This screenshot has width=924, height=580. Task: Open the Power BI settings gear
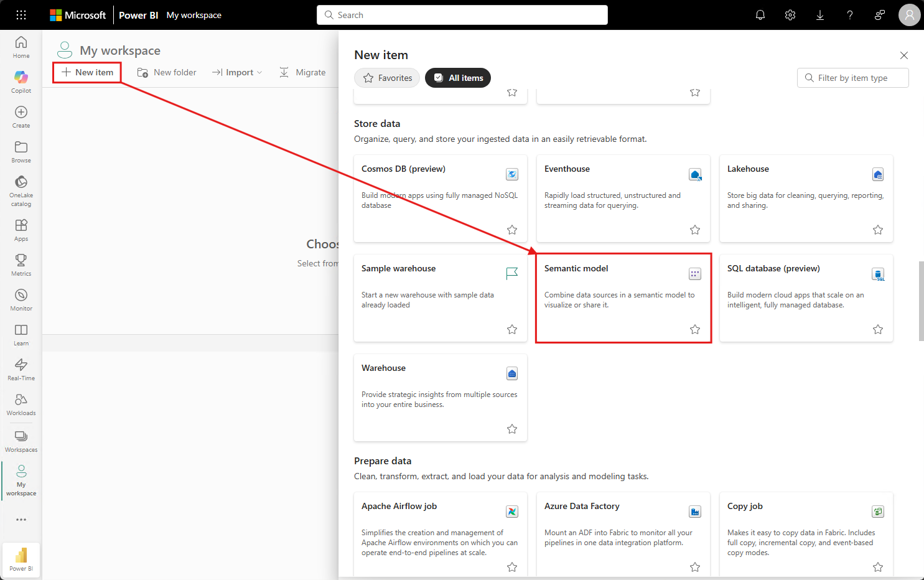790,14
